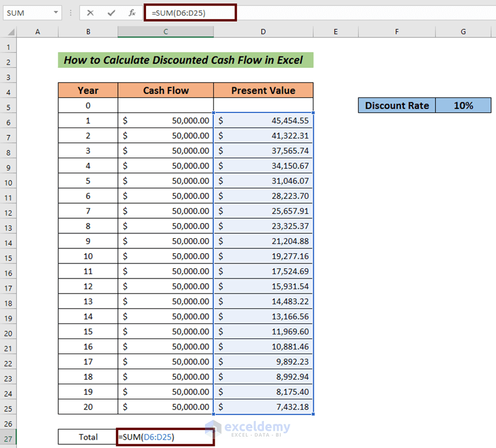Screen dimensions: 496x448
Task: Click the vertical ellipsis beside the Name Box
Action: point(70,12)
